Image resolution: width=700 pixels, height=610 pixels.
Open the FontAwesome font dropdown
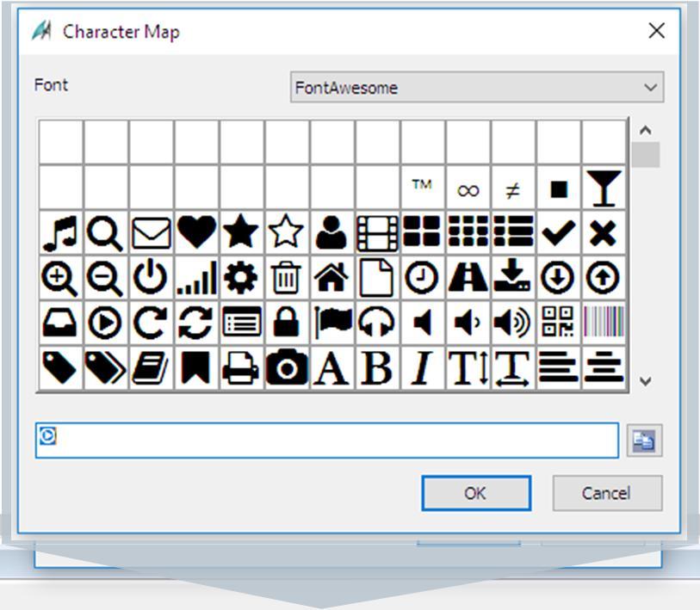tap(477, 87)
